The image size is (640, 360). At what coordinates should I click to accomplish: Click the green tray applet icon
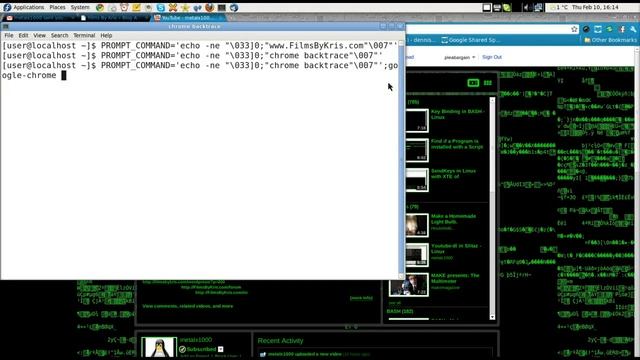(x=507, y=7)
